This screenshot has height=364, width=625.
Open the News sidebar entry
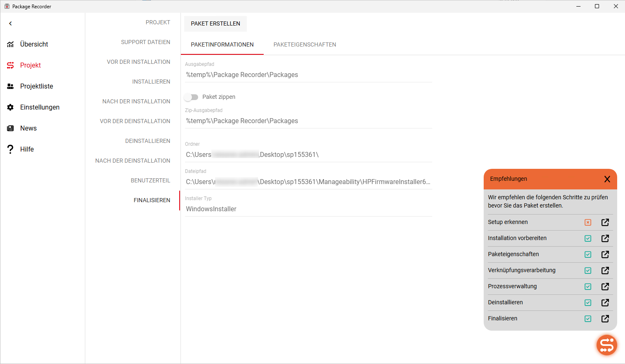point(28,128)
